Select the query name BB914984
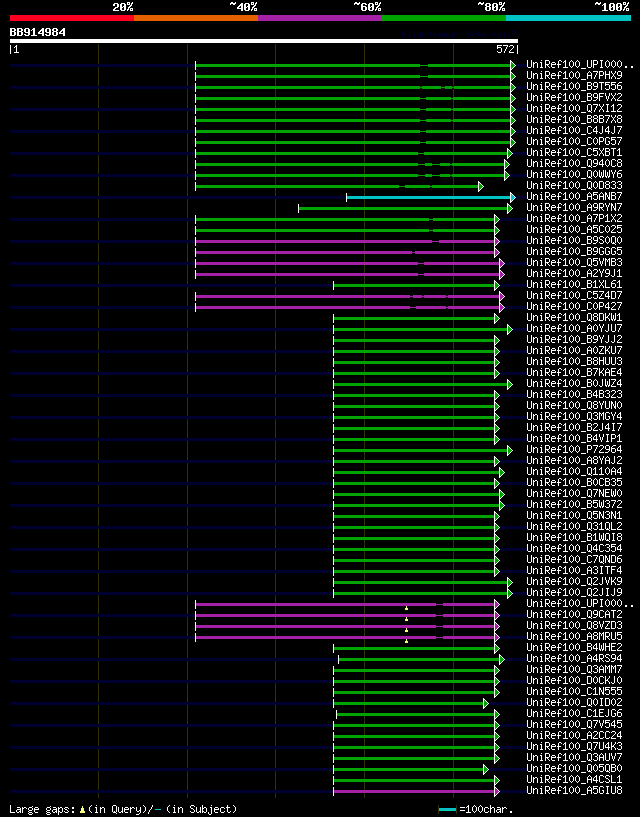Viewport: 640px width, 817px height. click(38, 32)
